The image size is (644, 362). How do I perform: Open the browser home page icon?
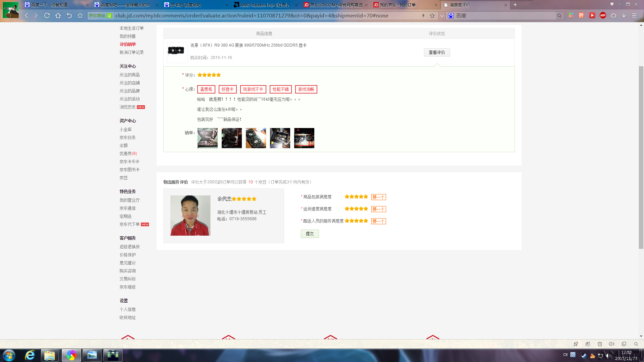58,15
